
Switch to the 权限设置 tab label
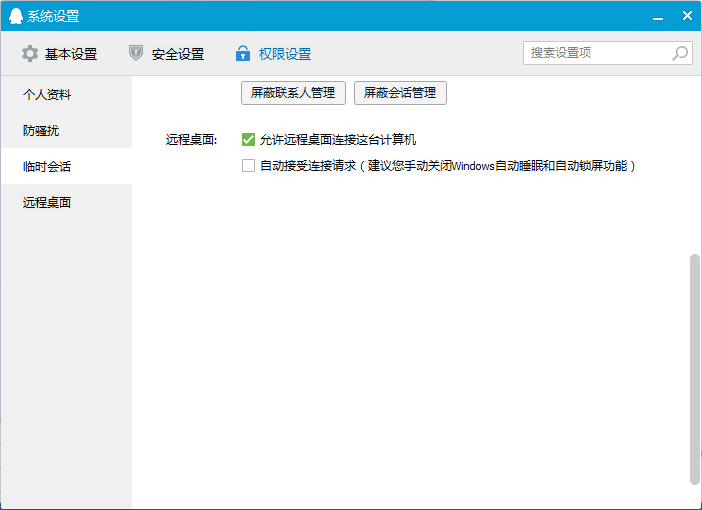tap(285, 54)
